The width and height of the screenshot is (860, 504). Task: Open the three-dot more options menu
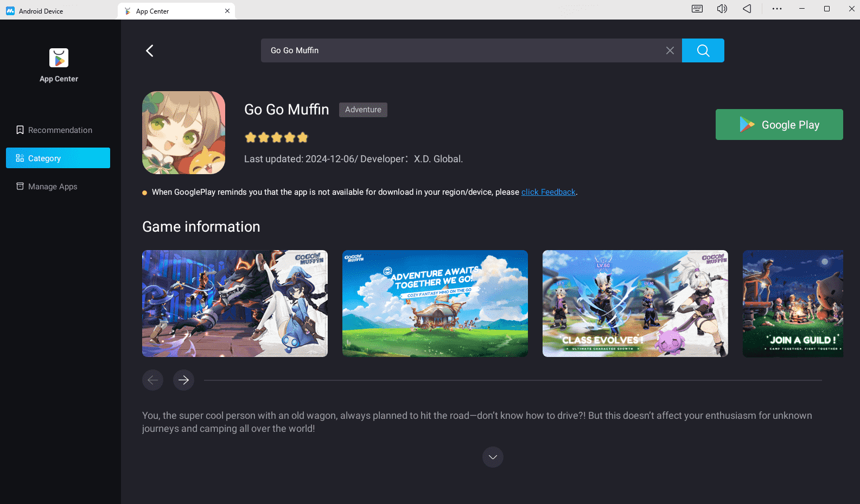pos(777,9)
